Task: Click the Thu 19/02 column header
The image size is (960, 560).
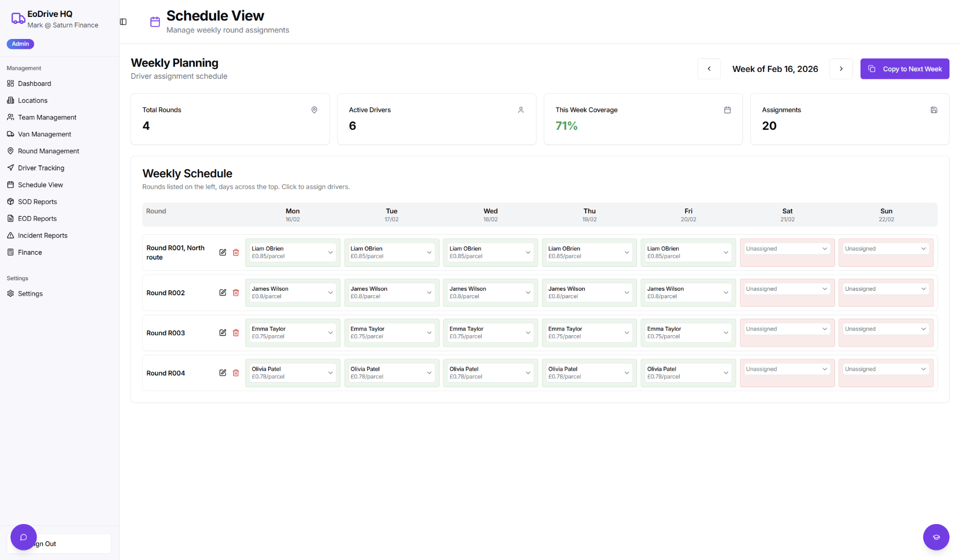Action: (x=589, y=215)
